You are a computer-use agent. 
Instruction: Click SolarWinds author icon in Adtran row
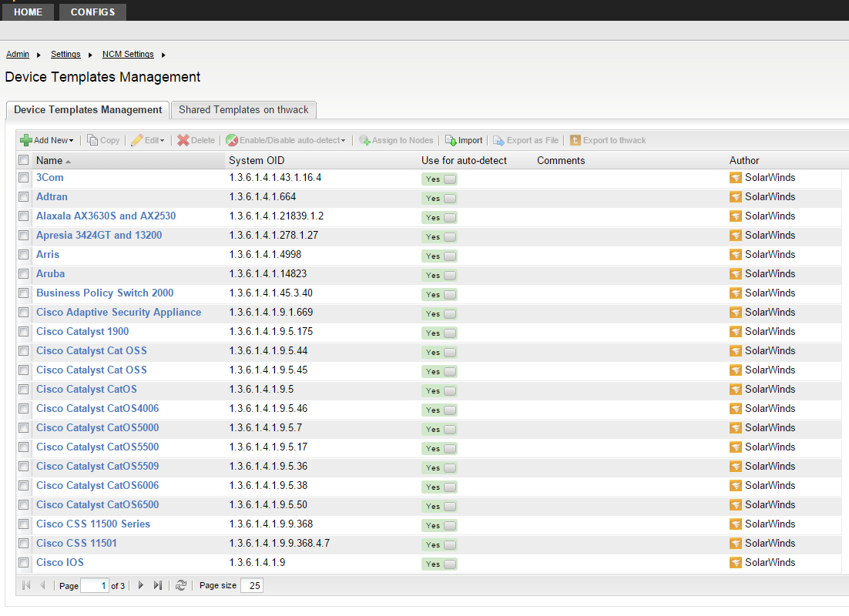(x=735, y=197)
